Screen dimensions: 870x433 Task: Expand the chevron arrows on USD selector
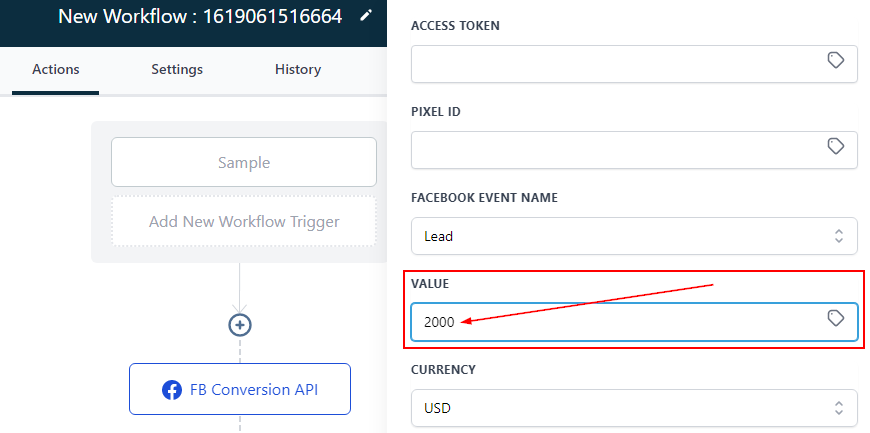click(x=838, y=408)
